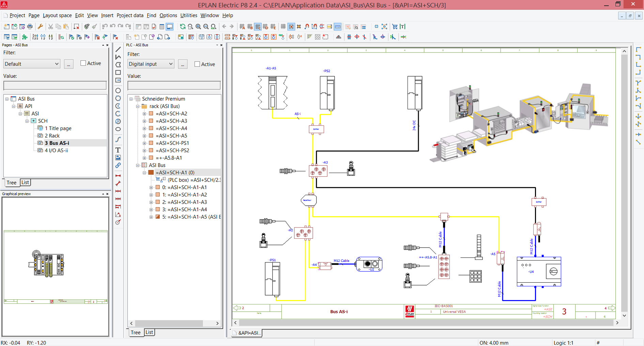The height and width of the screenshot is (346, 644).
Task: Click the Print toolbar icon
Action: click(30, 27)
